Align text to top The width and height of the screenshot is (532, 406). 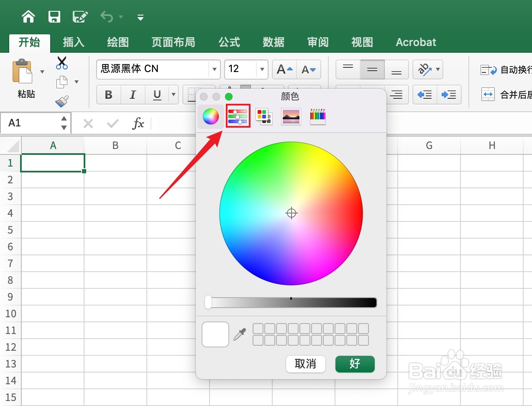coord(348,69)
